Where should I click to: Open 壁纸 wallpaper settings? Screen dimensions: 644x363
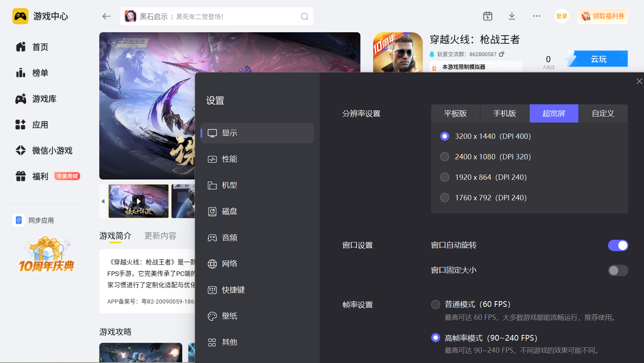[257, 316]
